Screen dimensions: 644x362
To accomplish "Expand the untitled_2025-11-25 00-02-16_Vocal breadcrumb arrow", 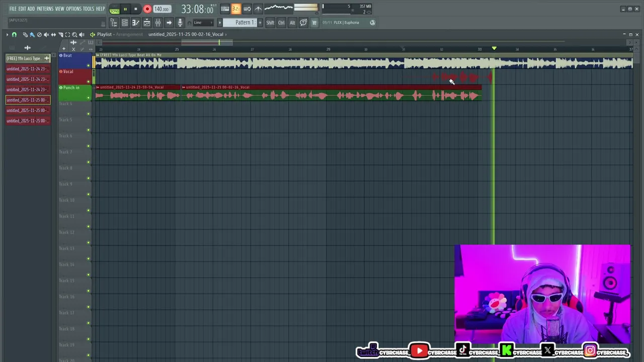I will [x=226, y=35].
